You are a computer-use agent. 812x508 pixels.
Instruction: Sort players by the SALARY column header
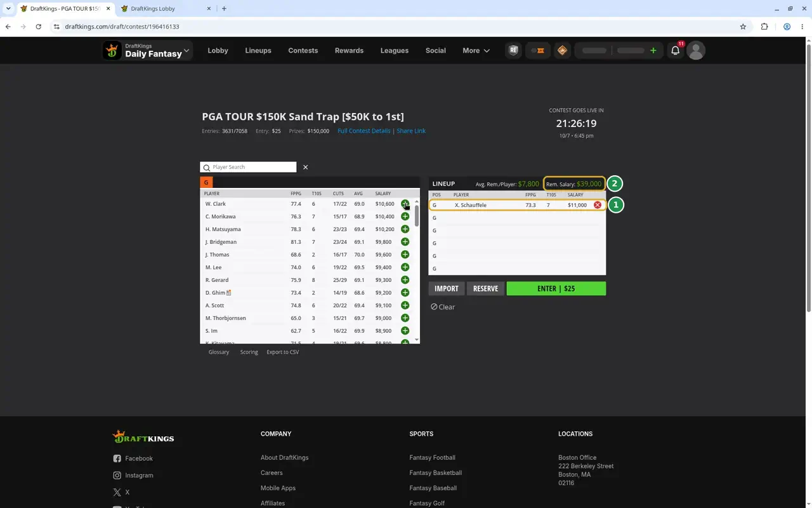point(383,194)
